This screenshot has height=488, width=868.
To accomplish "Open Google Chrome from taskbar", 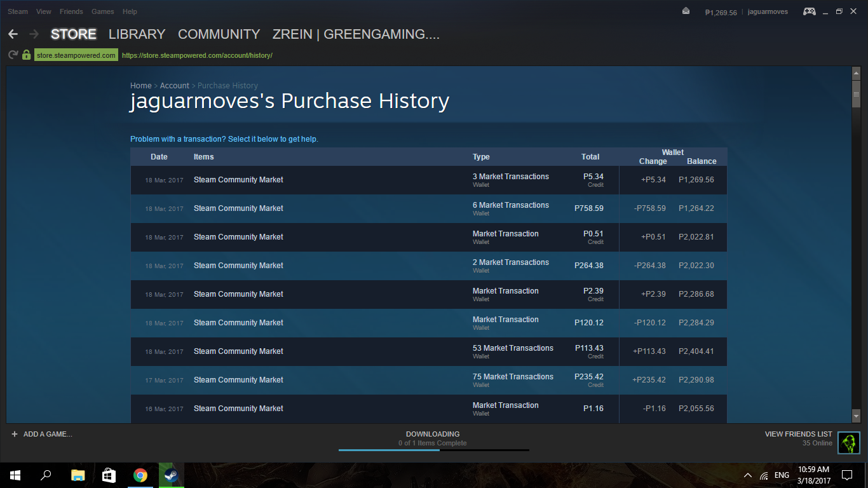I will pos(140,475).
